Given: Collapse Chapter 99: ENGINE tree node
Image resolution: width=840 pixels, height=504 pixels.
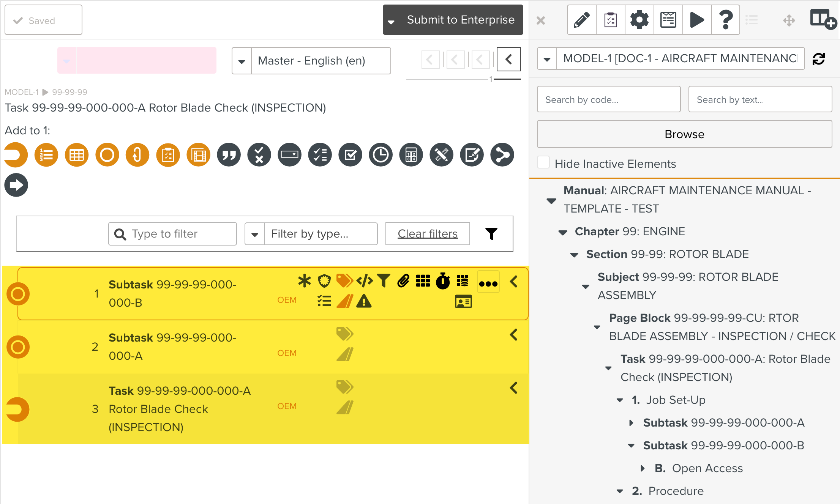Looking at the screenshot, I should pos(563,232).
